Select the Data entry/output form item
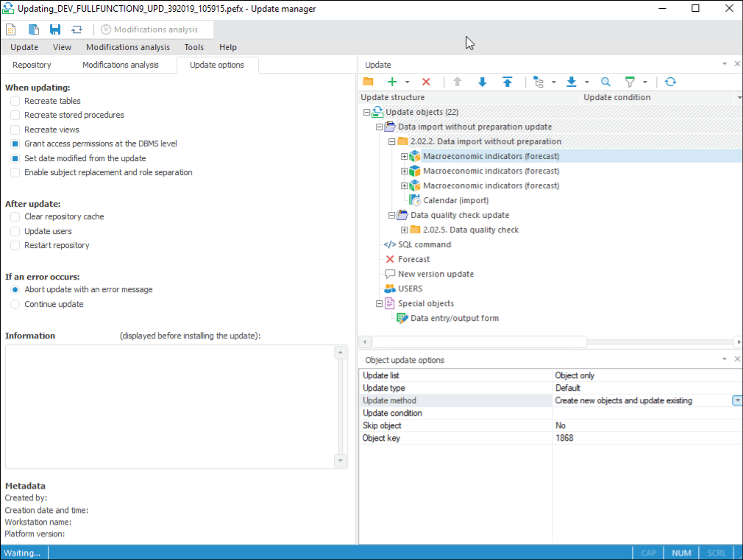Viewport: 743px width, 560px height. point(455,318)
